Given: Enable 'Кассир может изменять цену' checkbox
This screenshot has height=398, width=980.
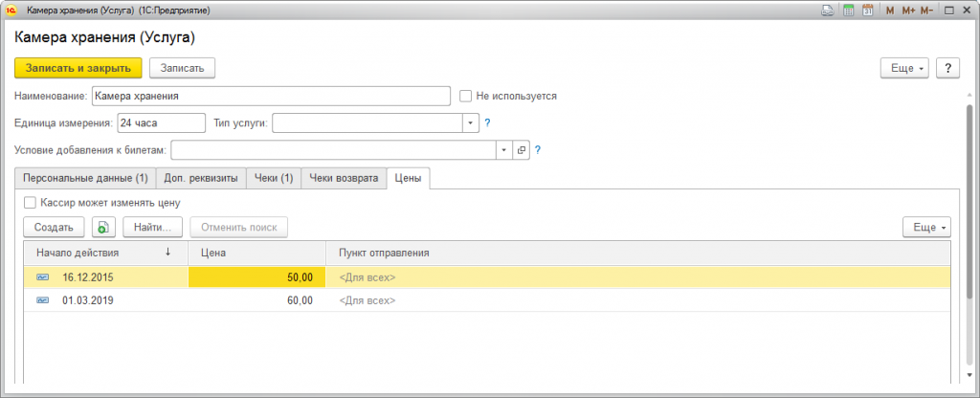Looking at the screenshot, I should tap(30, 203).
